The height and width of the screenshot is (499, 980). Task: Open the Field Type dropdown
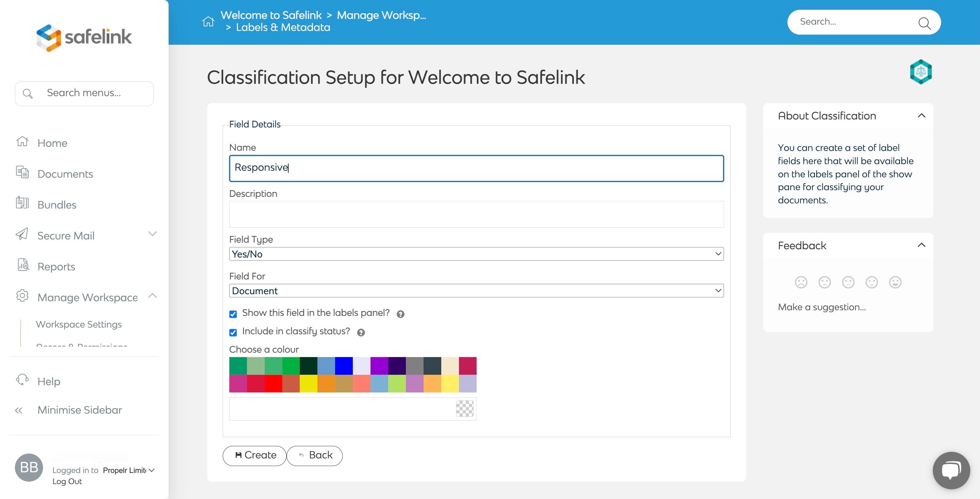(x=476, y=254)
